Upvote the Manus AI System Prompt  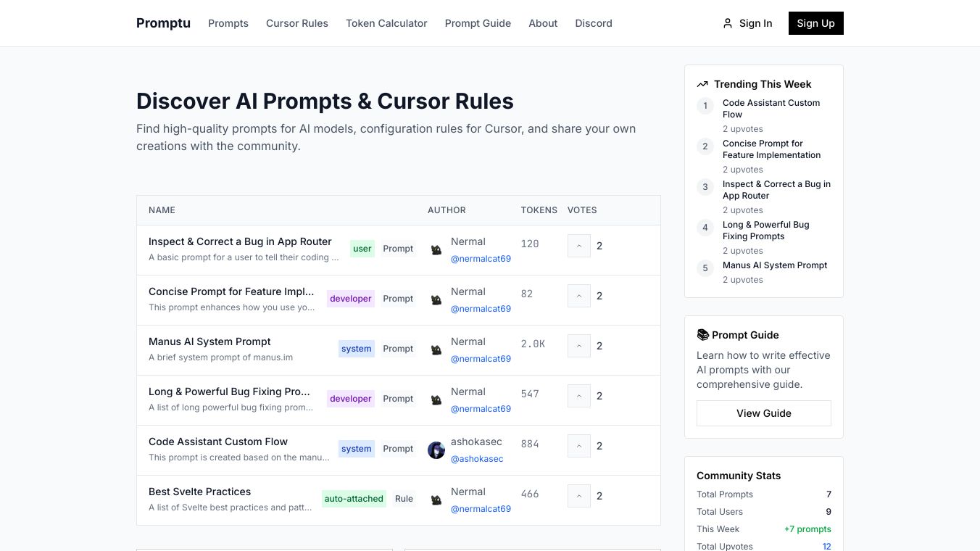[578, 346]
